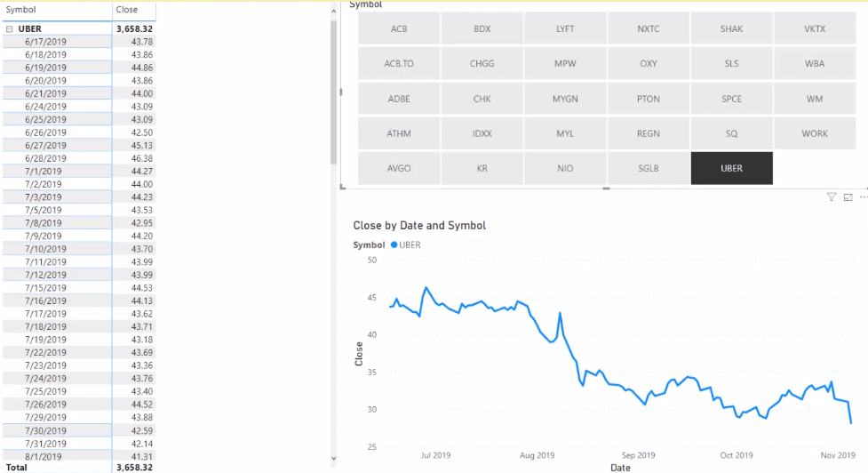The width and height of the screenshot is (868, 473).
Task: Select the ACB.TO symbol slicer button
Action: pos(399,63)
